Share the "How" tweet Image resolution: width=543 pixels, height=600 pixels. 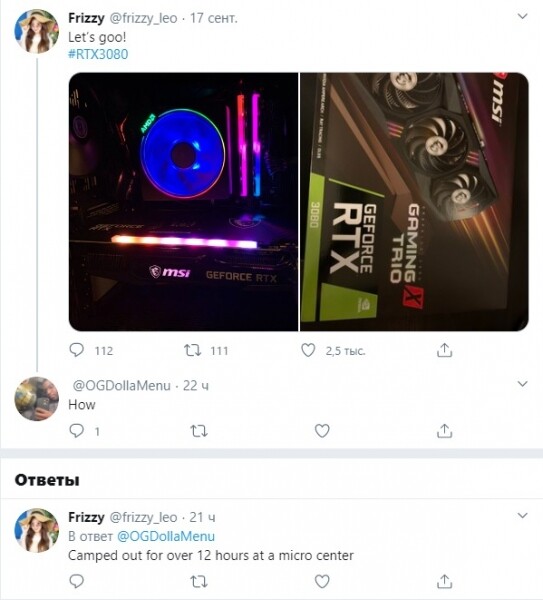(444, 431)
